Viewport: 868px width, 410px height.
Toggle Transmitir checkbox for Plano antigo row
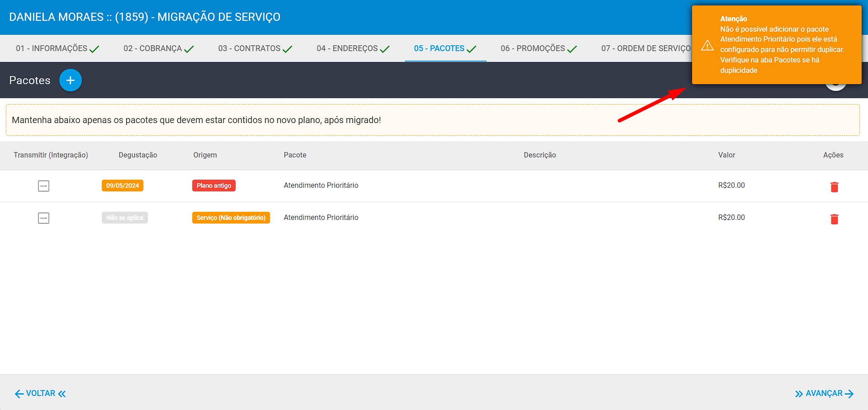(43, 186)
